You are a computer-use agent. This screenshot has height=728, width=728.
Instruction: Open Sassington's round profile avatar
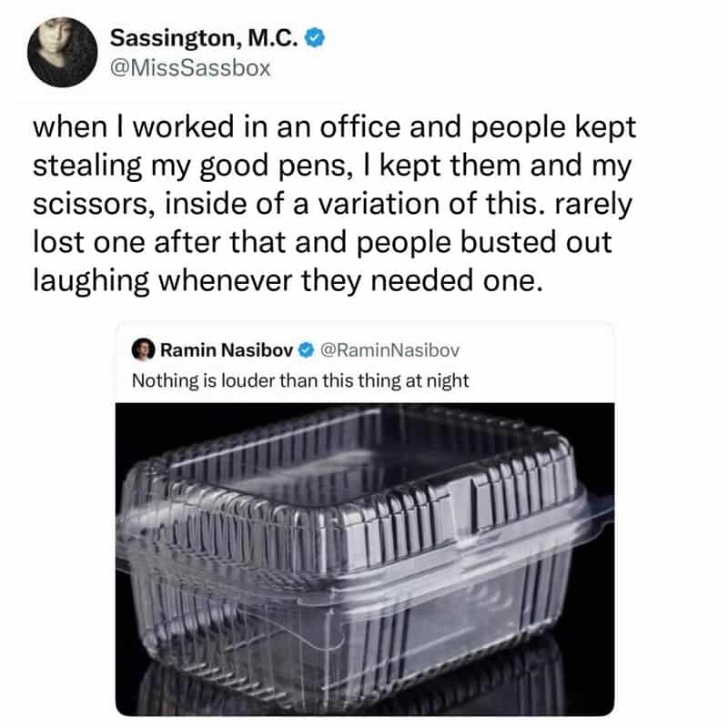point(62,52)
